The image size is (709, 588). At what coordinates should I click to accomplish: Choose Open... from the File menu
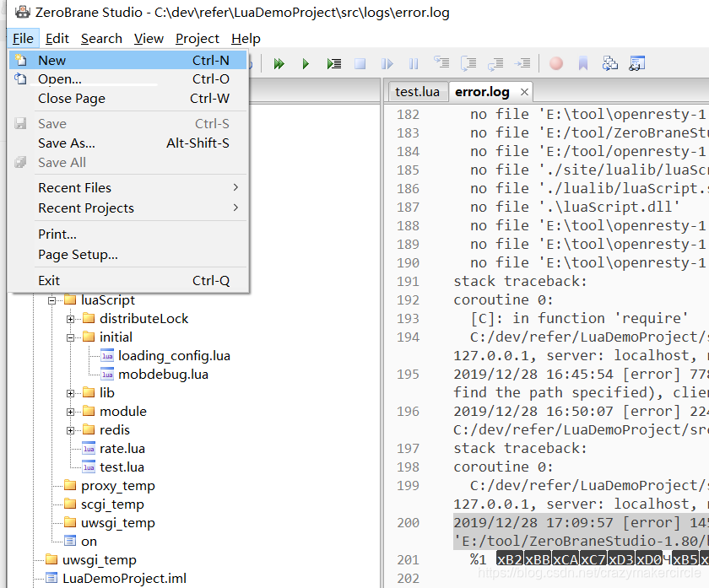tap(128, 78)
